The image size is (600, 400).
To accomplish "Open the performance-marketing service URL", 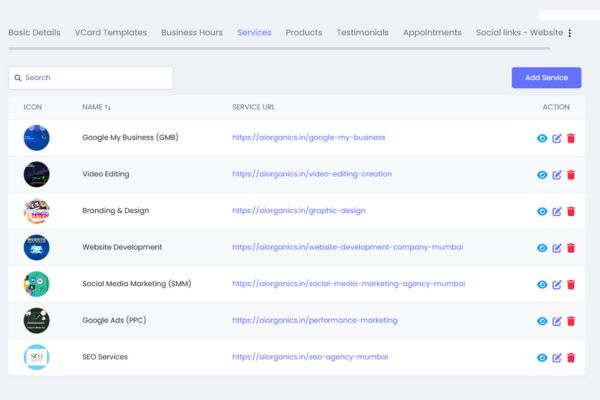I will pyautogui.click(x=315, y=320).
